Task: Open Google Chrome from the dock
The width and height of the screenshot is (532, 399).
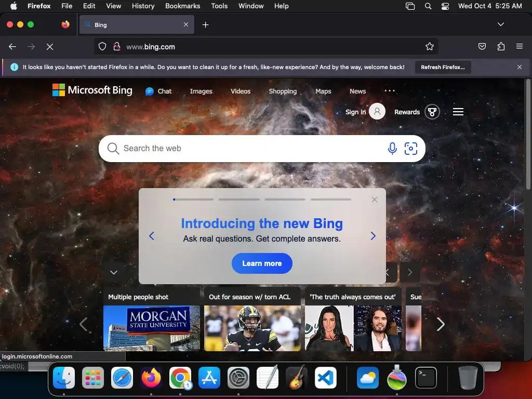Action: pyautogui.click(x=180, y=378)
